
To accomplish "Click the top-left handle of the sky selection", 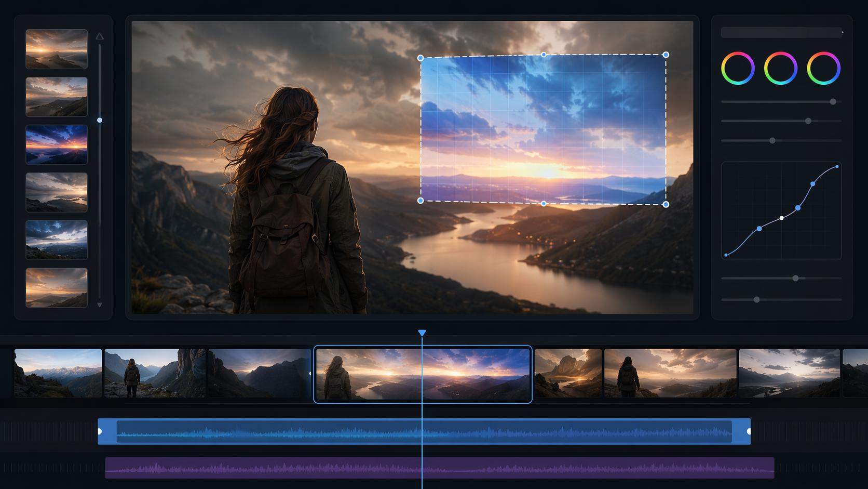I will pos(421,58).
